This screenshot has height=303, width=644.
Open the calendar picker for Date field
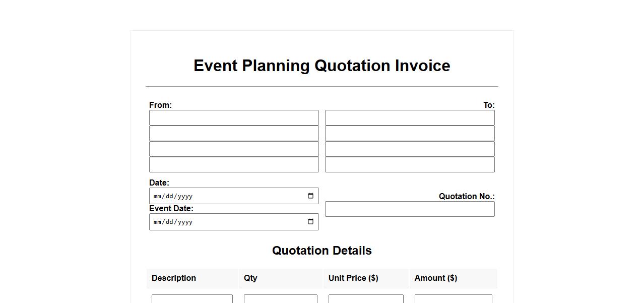tap(310, 196)
